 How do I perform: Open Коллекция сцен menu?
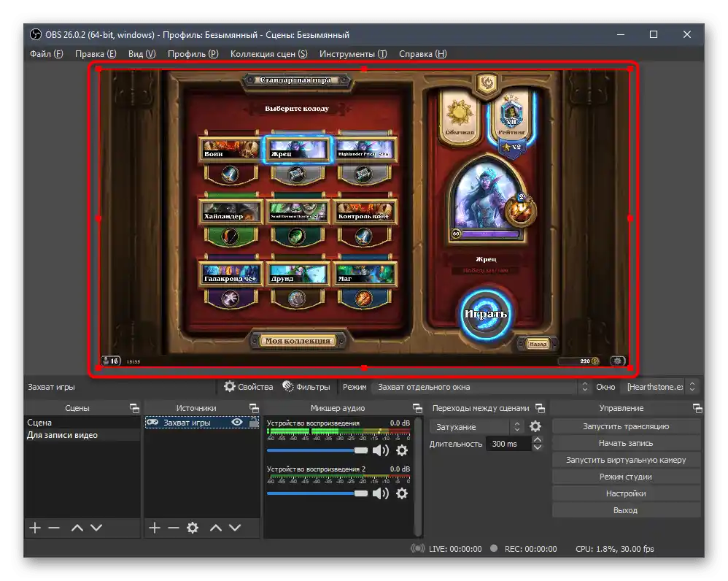click(x=269, y=54)
